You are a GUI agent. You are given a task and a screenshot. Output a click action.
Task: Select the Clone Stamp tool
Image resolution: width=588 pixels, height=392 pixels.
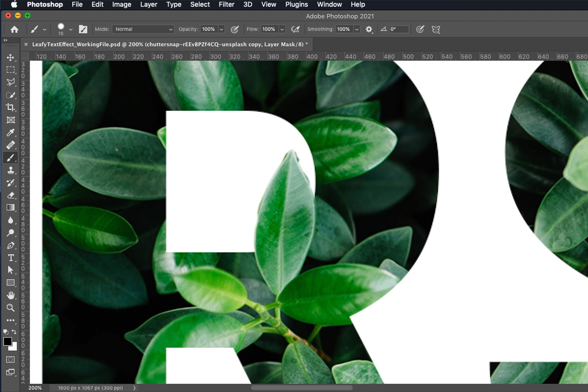tap(11, 170)
